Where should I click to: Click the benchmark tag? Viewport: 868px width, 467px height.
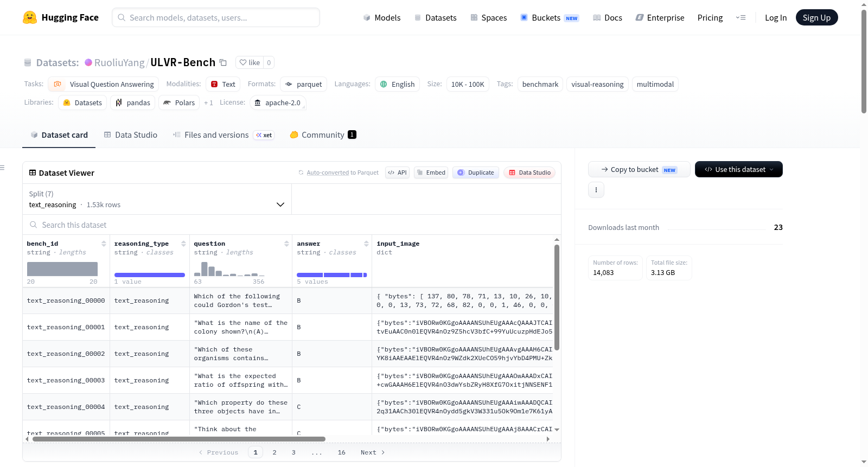click(540, 84)
